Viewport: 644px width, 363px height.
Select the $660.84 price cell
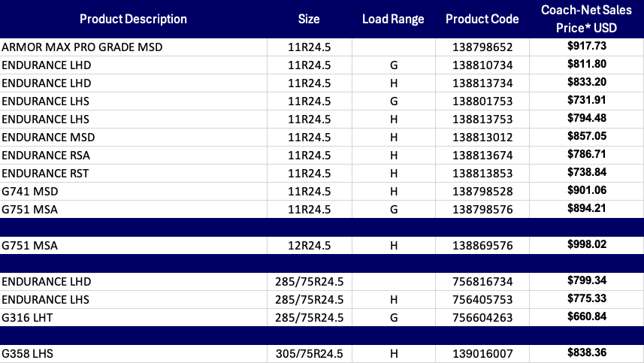[x=587, y=316]
